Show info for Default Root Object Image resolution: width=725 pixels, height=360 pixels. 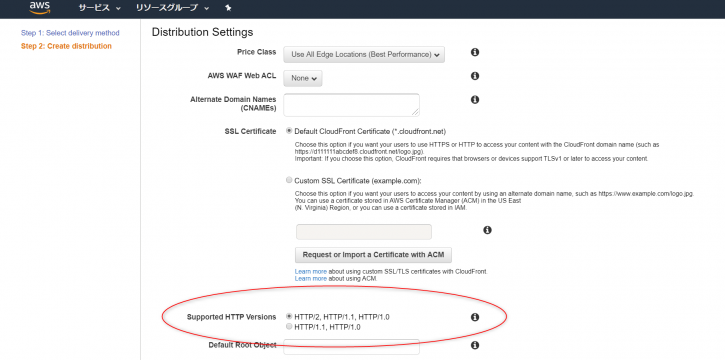coord(474,345)
